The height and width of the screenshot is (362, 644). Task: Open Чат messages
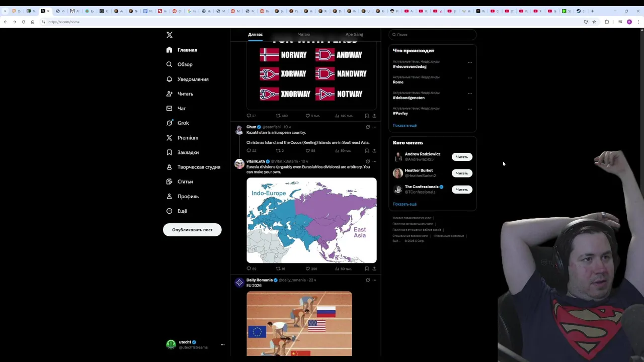click(x=176, y=109)
